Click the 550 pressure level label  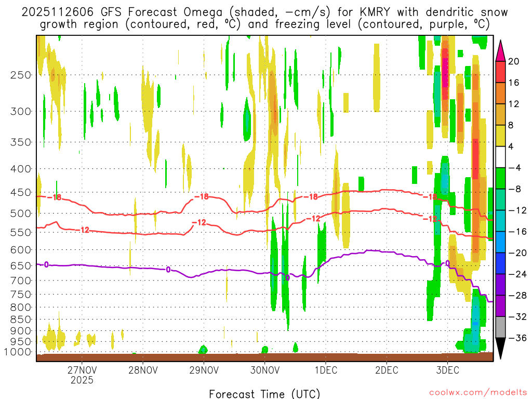click(21, 232)
